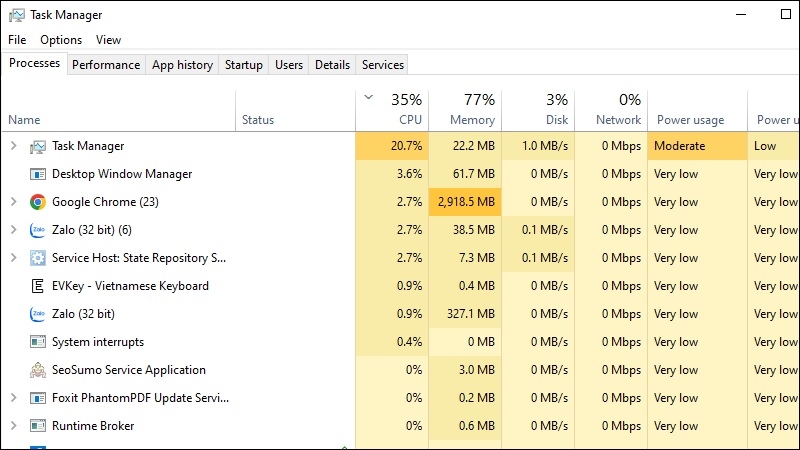
Task: Click the System interrupts process icon
Action: [38, 342]
